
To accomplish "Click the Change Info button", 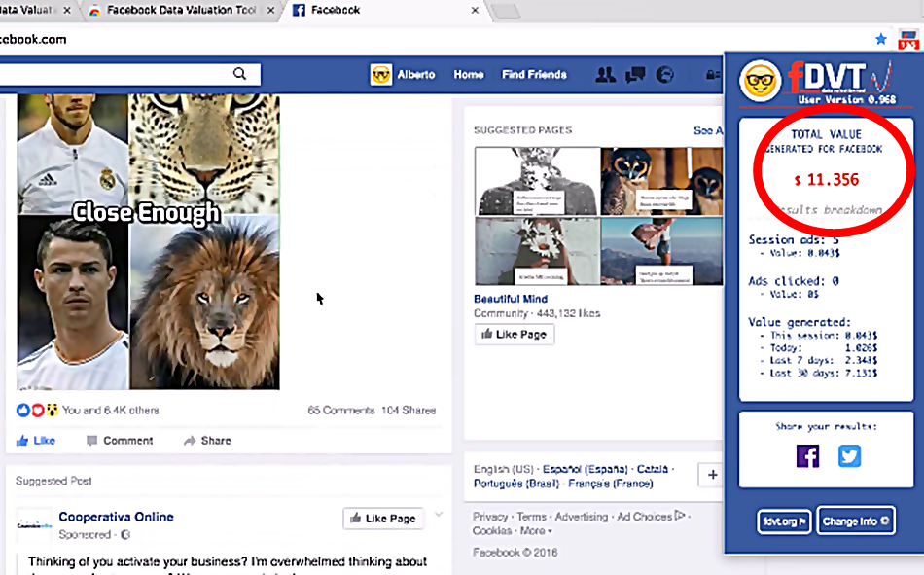I will tap(856, 521).
